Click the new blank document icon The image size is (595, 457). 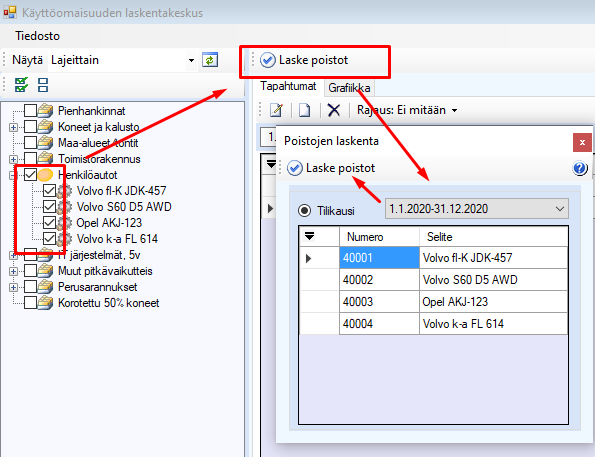pyautogui.click(x=304, y=110)
